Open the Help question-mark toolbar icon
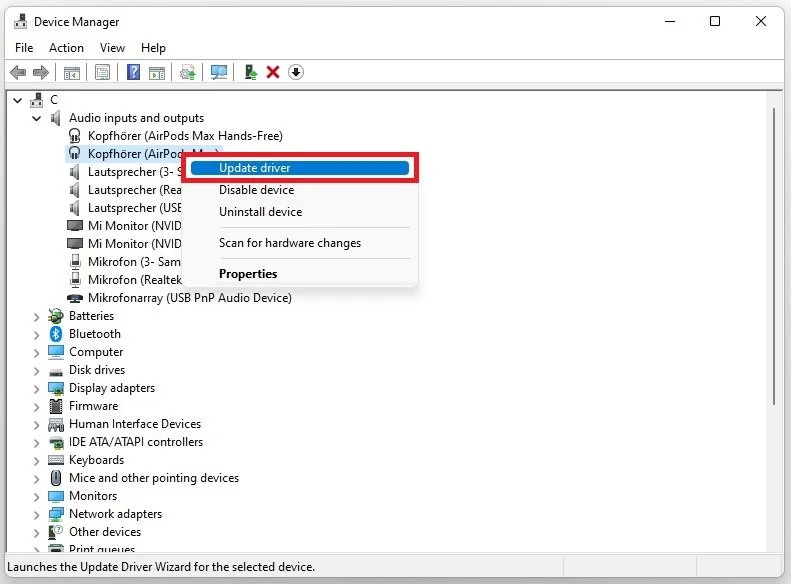Viewport: 791px width, 584px height. 133,72
